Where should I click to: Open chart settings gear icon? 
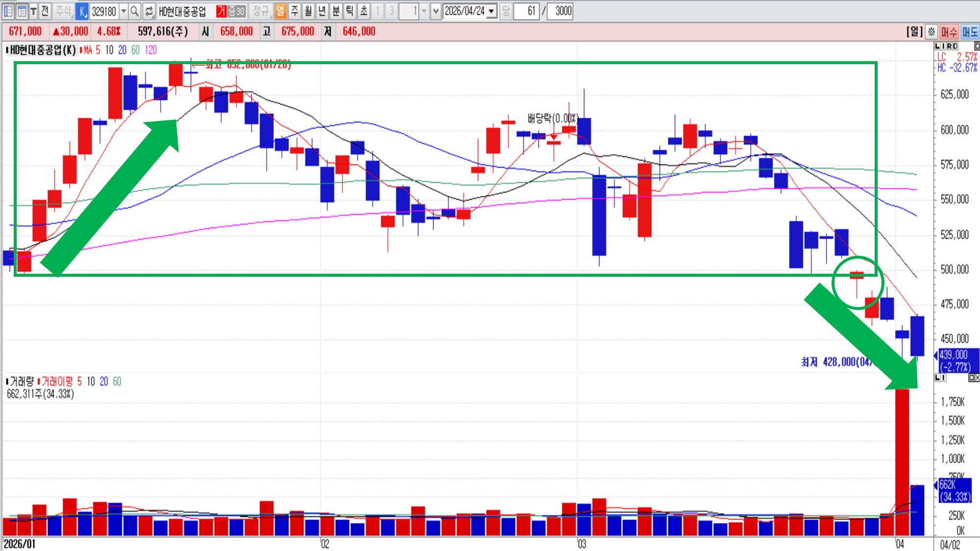coord(931,32)
